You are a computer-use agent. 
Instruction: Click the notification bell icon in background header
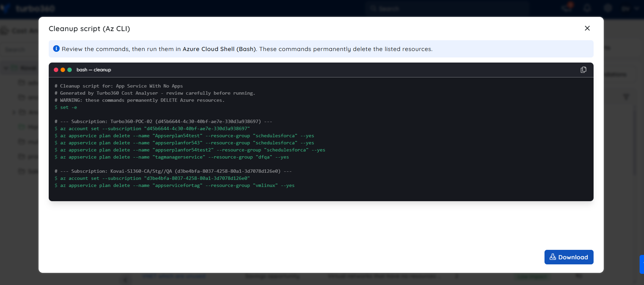(587, 8)
